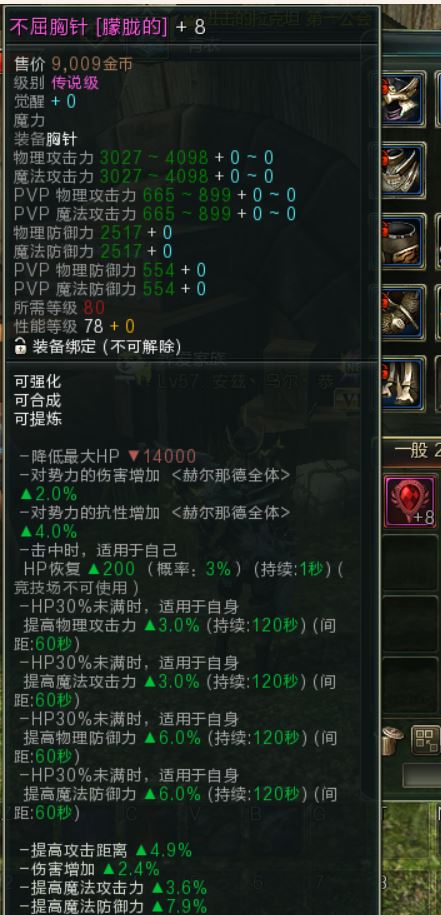Image resolution: width=441 pixels, height=915 pixels.
Task: Select the fourth equipment slot below the belt
Action: click(403, 312)
